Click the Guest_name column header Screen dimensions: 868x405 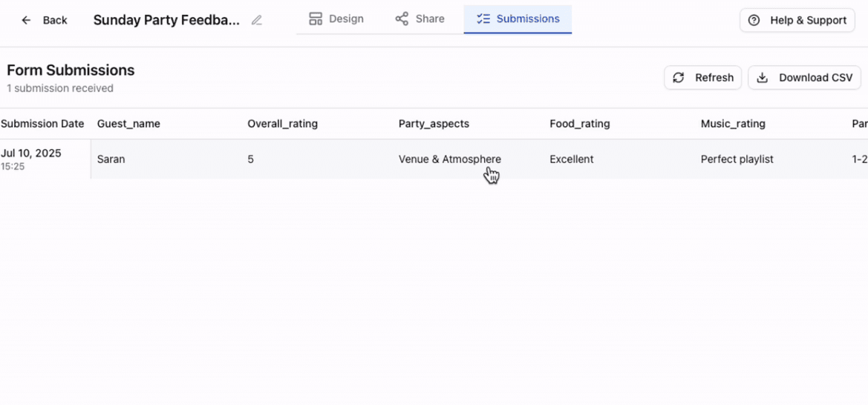click(x=128, y=124)
